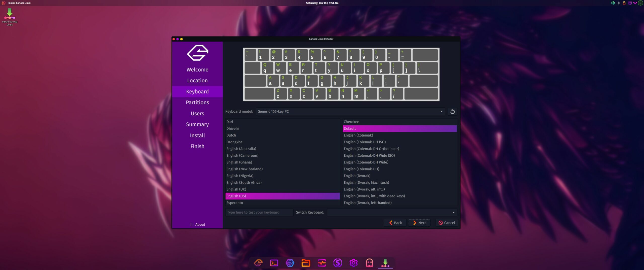Go to the Finish step in sidebar

coord(197,146)
